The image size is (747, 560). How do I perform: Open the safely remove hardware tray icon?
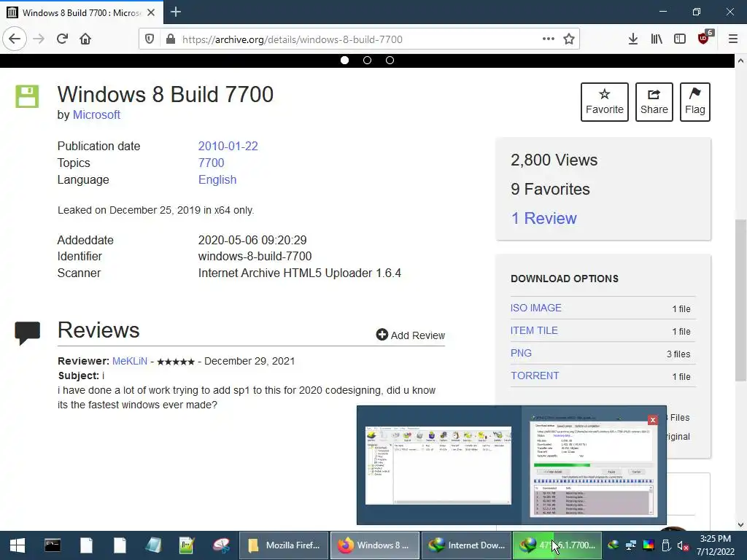click(666, 545)
